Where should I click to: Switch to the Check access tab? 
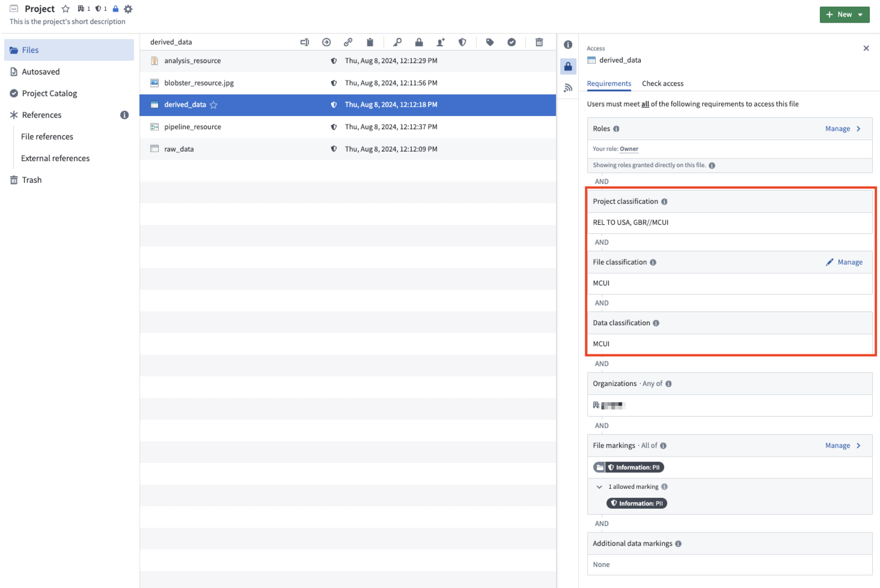coord(662,83)
